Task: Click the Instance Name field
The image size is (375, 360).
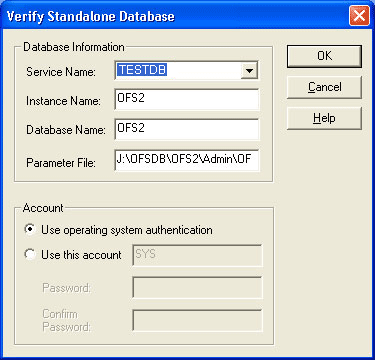Action: click(x=186, y=99)
